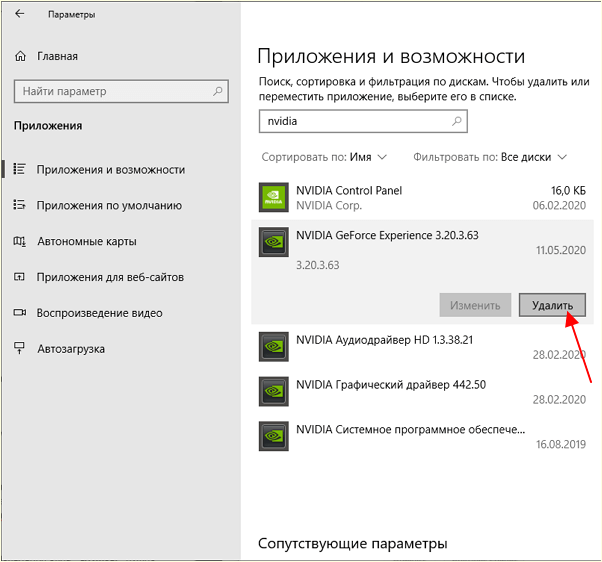This screenshot has height=562, width=602.
Task: Click the date 16.08.2019
Action: pyautogui.click(x=561, y=444)
